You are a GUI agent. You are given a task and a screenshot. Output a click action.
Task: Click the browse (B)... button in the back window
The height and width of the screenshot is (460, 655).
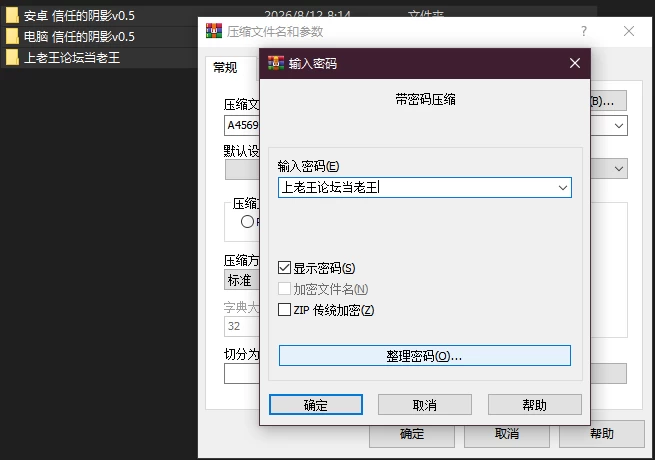608,101
